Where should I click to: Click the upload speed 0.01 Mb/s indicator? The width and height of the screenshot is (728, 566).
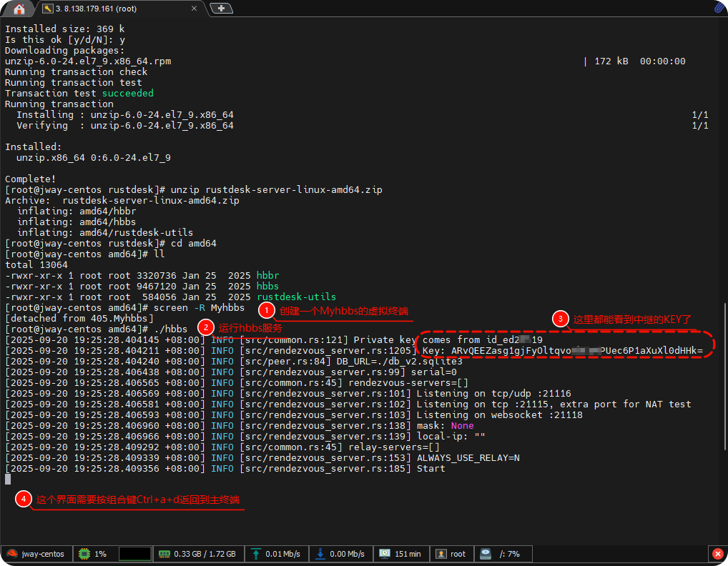(276, 554)
